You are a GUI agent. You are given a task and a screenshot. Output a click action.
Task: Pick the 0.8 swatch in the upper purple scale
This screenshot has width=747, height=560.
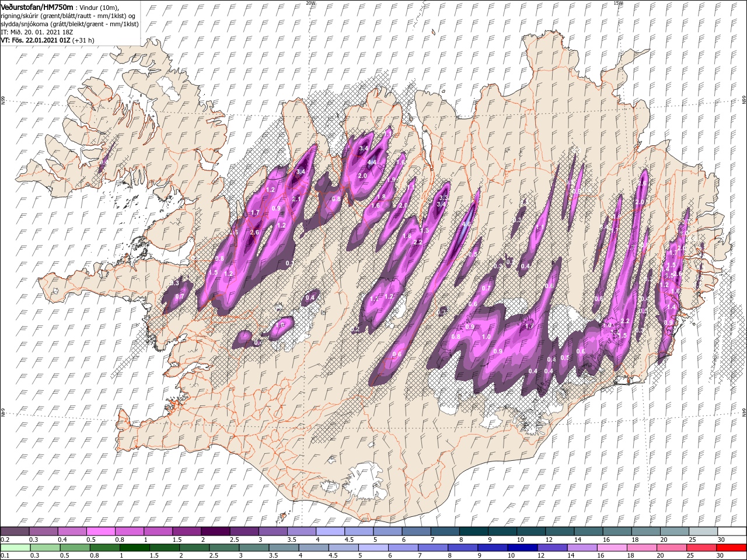[x=130, y=531]
